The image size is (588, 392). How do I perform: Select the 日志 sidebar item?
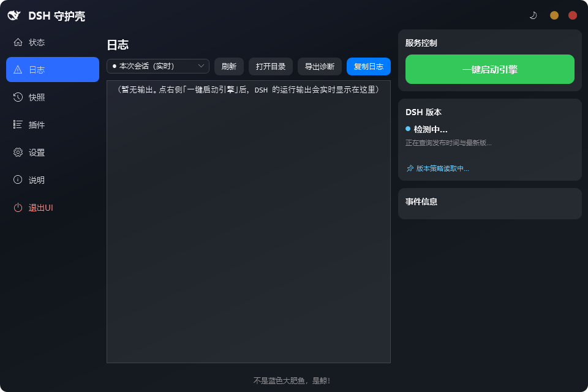(53, 69)
